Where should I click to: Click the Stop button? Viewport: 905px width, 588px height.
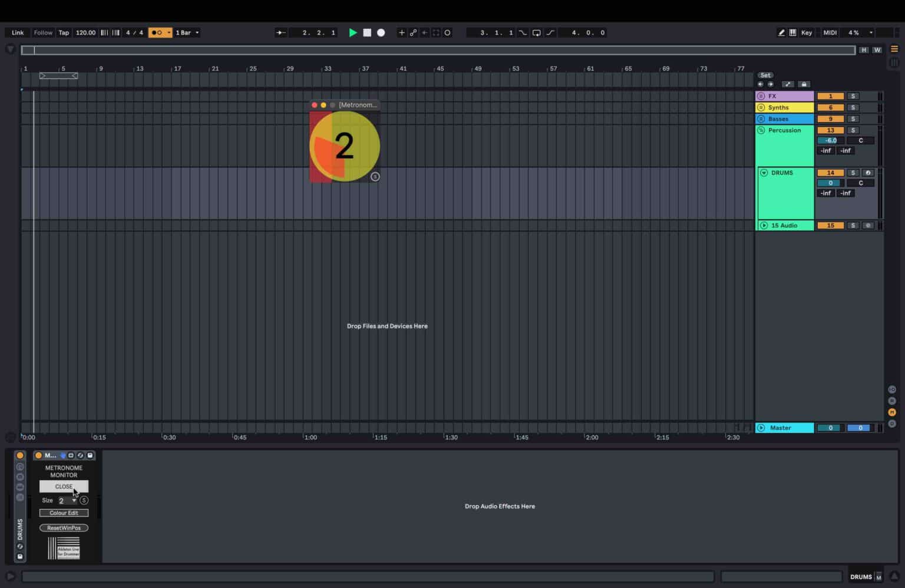pyautogui.click(x=366, y=32)
